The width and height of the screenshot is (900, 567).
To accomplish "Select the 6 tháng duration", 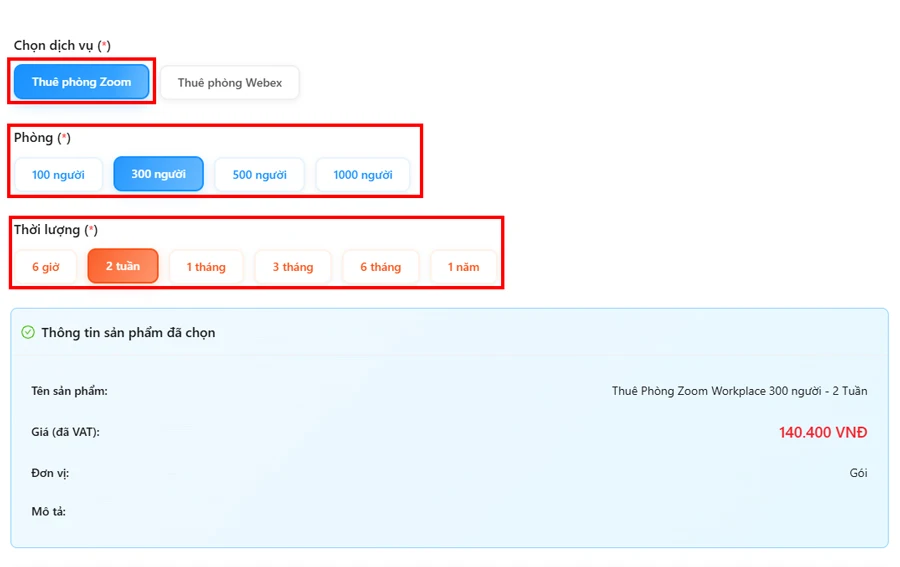I will click(x=380, y=267).
